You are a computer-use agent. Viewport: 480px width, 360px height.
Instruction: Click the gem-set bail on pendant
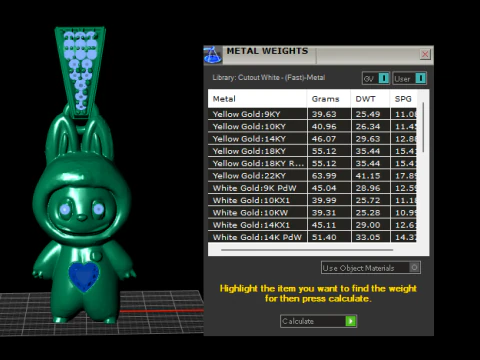coord(80,72)
